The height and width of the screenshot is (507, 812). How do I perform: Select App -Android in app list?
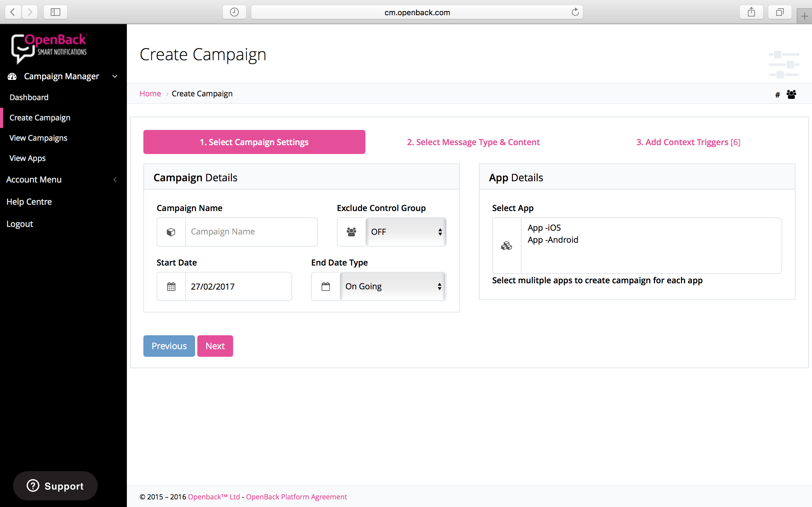553,240
